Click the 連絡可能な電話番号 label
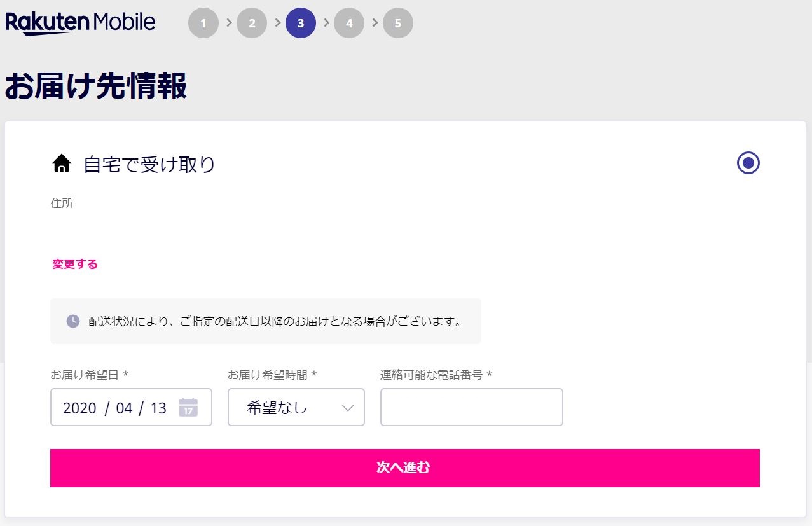This screenshot has height=526, width=812. pos(437,375)
